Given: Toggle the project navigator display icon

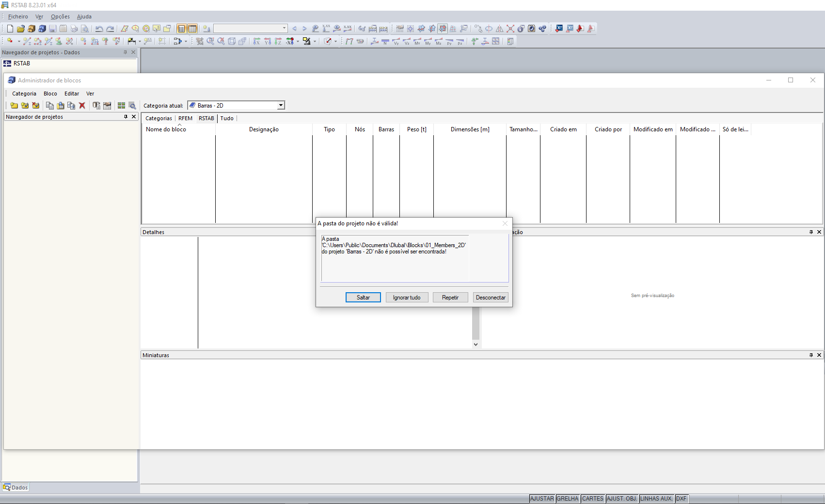Looking at the screenshot, I should coord(181,29).
